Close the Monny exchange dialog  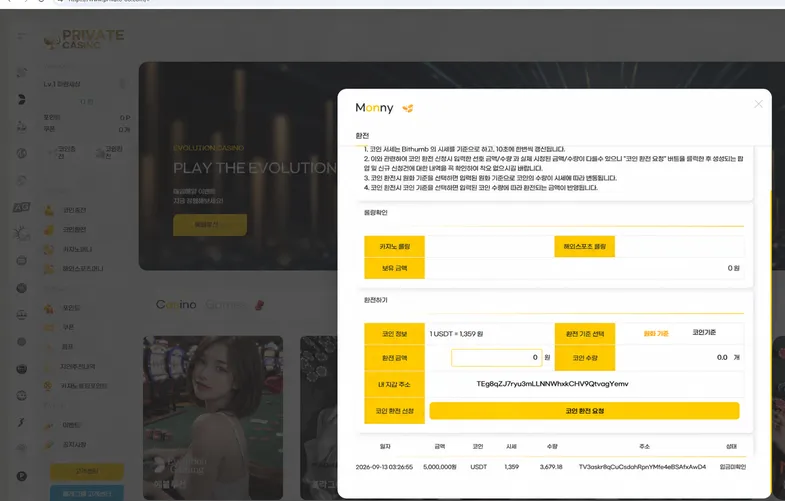758,104
